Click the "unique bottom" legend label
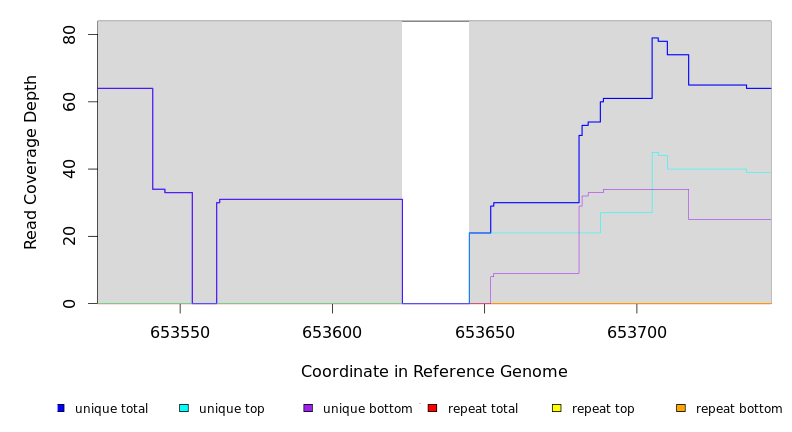This screenshot has width=792, height=432. tap(367, 409)
